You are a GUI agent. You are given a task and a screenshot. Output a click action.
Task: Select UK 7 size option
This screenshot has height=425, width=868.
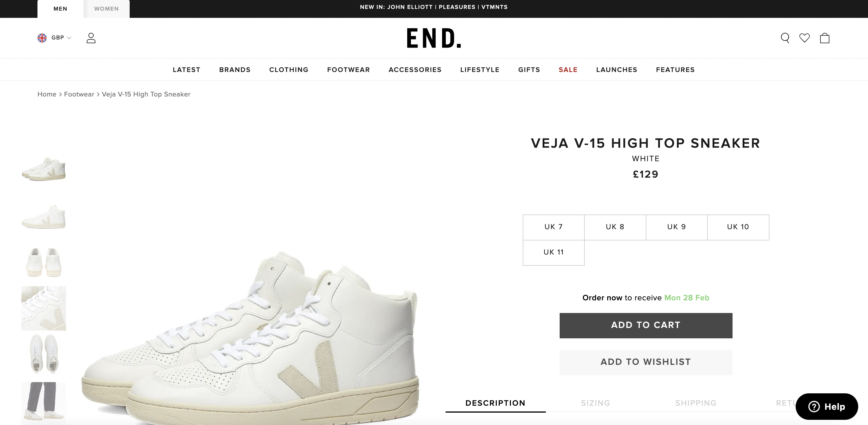pyautogui.click(x=554, y=227)
